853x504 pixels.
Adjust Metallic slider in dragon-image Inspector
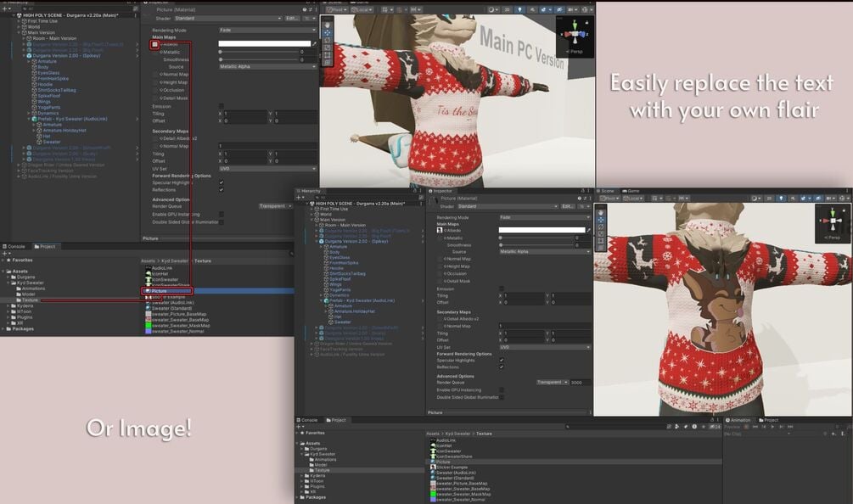point(536,238)
